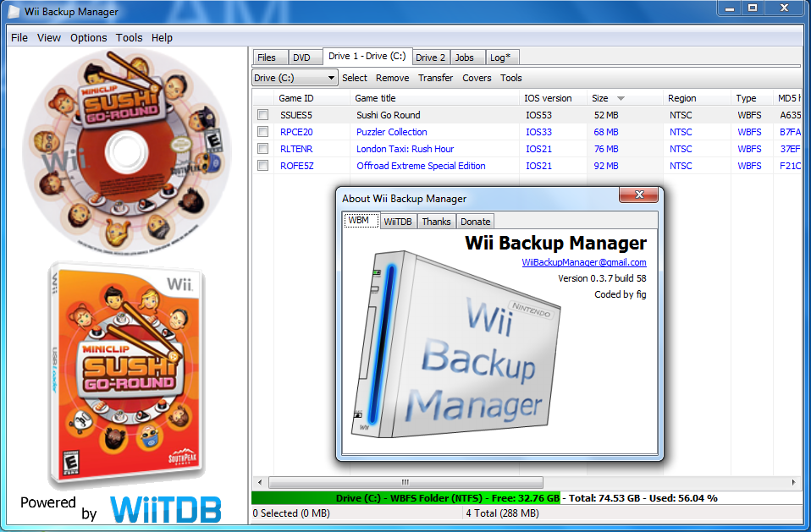Viewport: 811px width, 532px height.
Task: Open the Covers menu in drive toolbar
Action: (477, 78)
